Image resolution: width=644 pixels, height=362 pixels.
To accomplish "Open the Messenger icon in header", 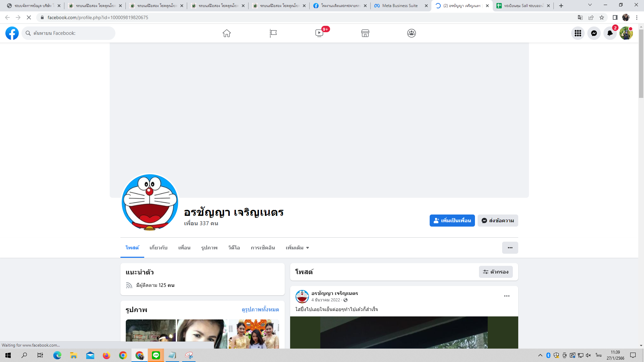I will [594, 33].
